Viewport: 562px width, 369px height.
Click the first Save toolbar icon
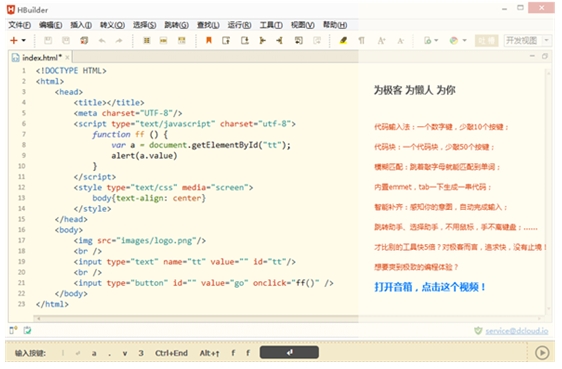(48, 40)
